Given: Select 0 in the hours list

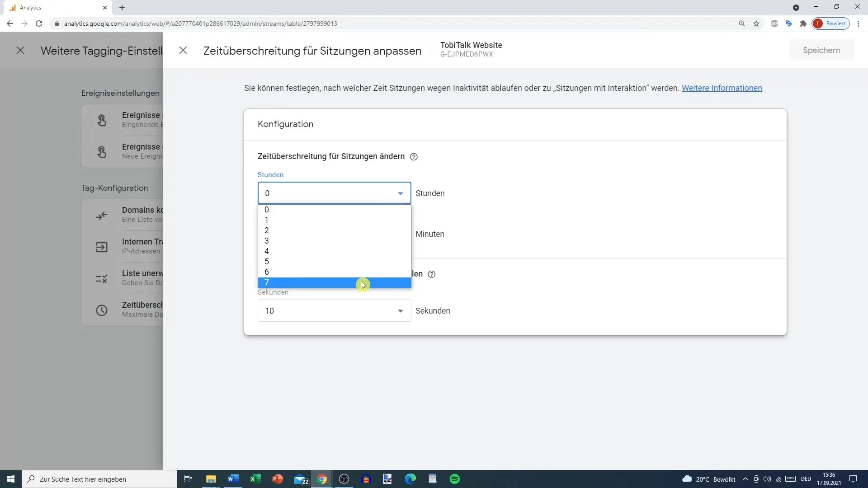Looking at the screenshot, I should pos(334,210).
